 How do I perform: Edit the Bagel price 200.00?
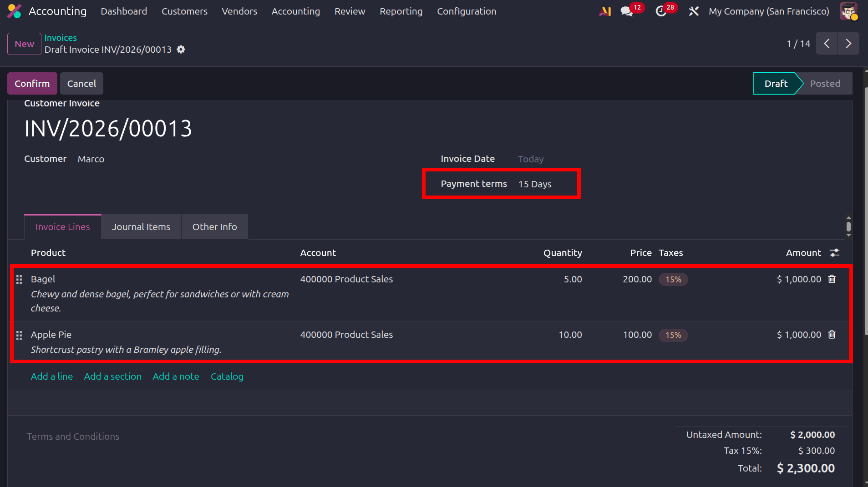[x=637, y=279]
